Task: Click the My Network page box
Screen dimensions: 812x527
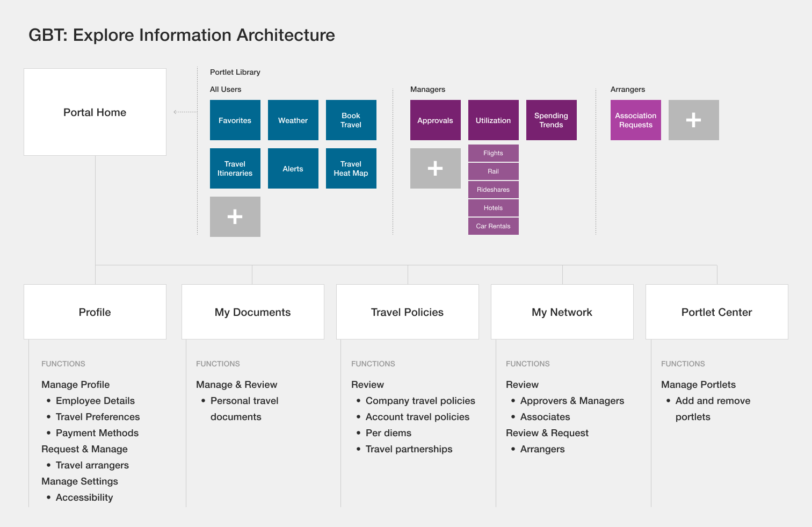Action: tap(562, 312)
